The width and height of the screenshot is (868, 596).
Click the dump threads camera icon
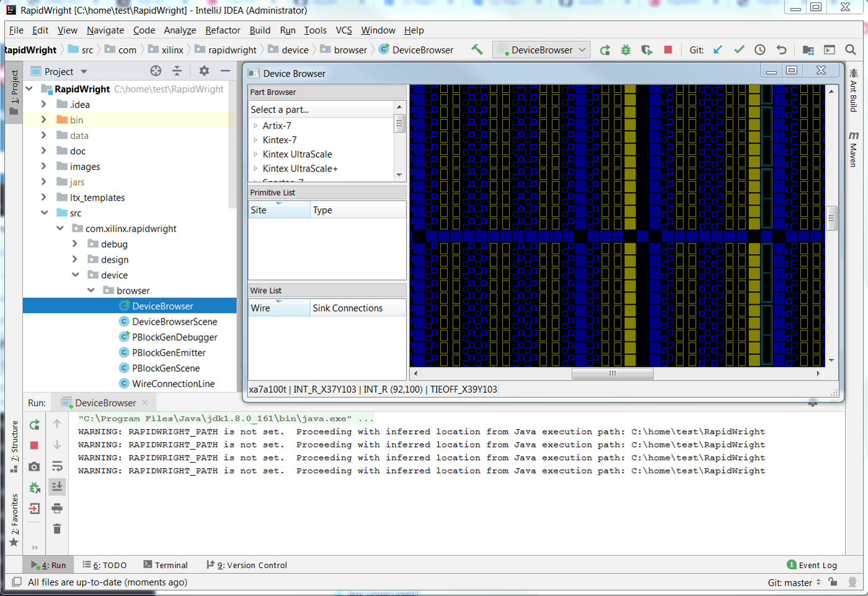click(35, 467)
